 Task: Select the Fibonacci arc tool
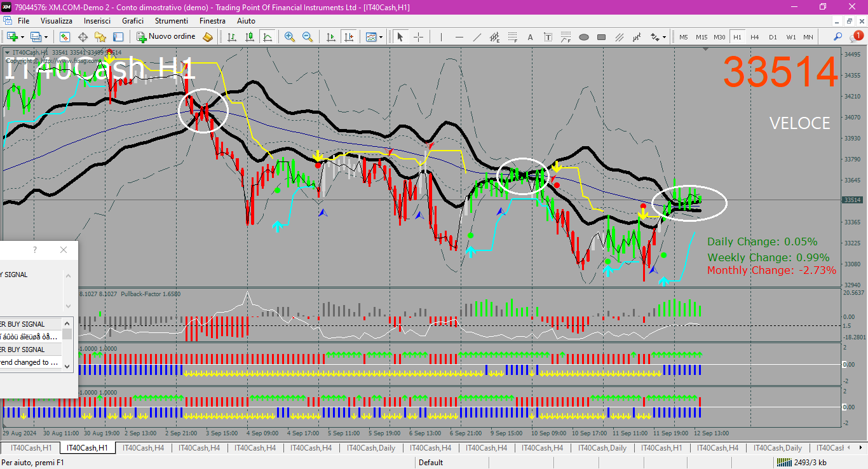point(566,37)
